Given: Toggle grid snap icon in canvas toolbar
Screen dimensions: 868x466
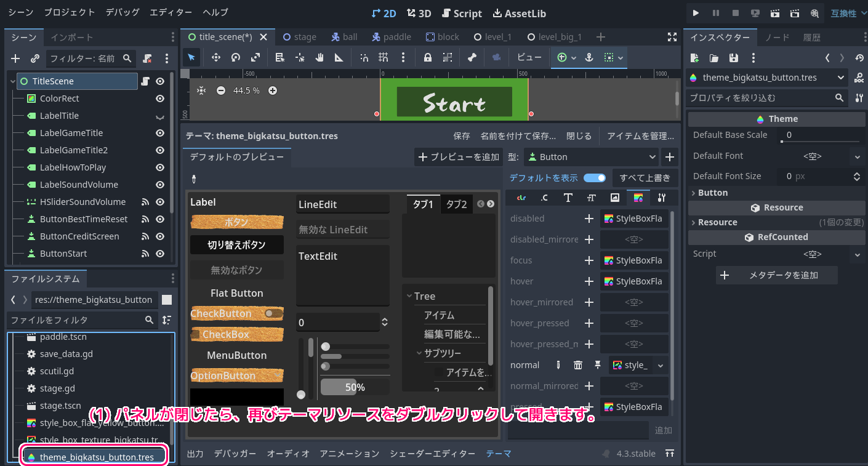Looking at the screenshot, I should pyautogui.click(x=383, y=57).
